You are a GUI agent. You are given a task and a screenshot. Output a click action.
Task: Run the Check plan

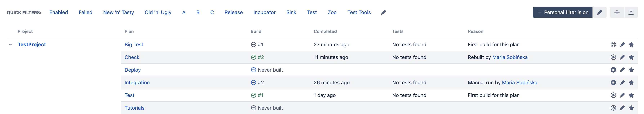[x=613, y=57]
